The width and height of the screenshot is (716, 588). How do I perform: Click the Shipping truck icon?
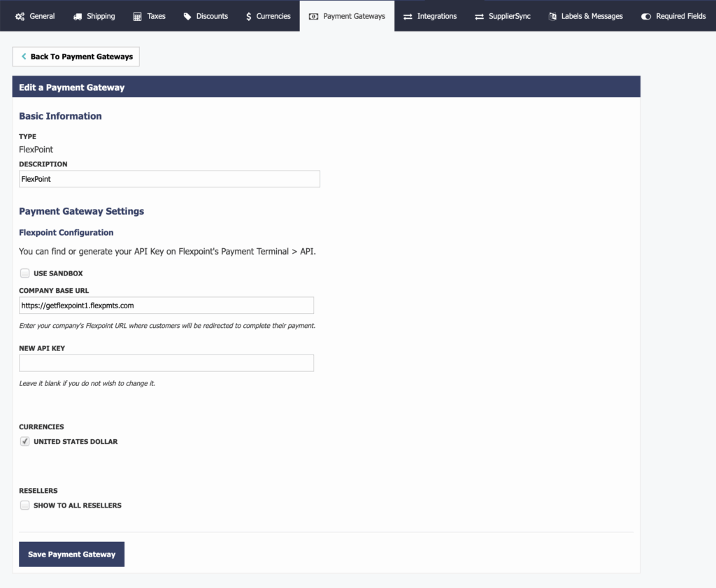tap(78, 17)
